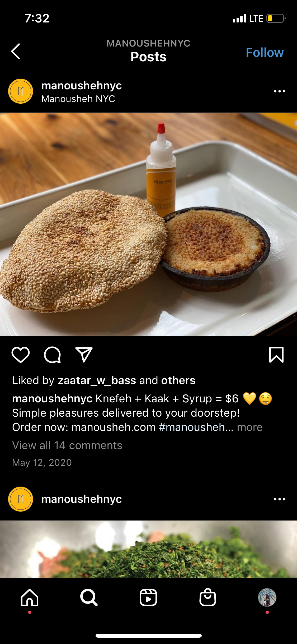
Task: Open the Search tab
Action: 89,597
